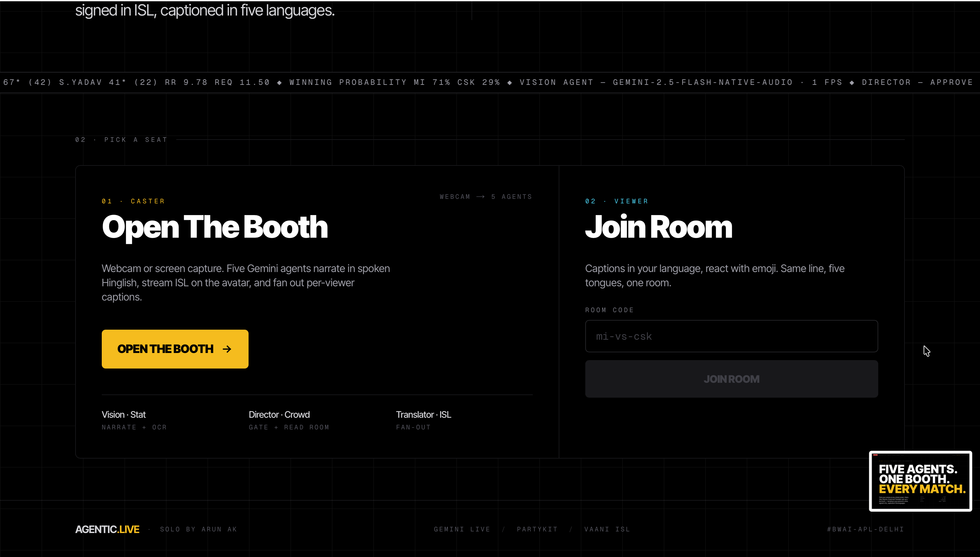
Task: Click the 'NARRATE + OCR' caption
Action: [134, 427]
